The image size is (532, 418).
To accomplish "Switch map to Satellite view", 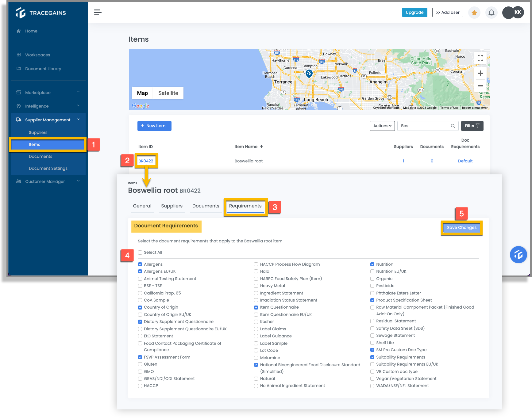I will 168,93.
